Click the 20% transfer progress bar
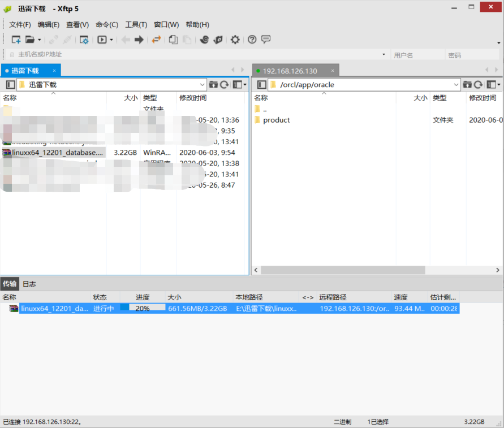 (143, 308)
